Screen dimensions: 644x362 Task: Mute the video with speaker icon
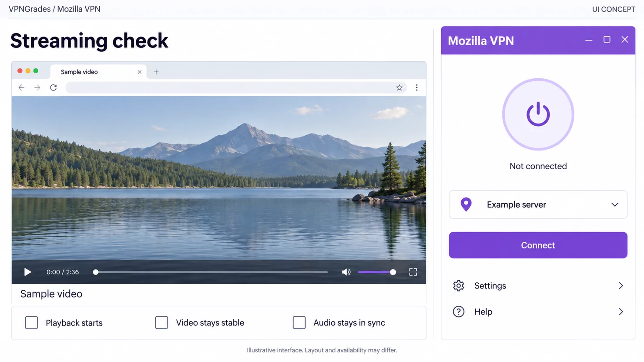pyautogui.click(x=346, y=272)
